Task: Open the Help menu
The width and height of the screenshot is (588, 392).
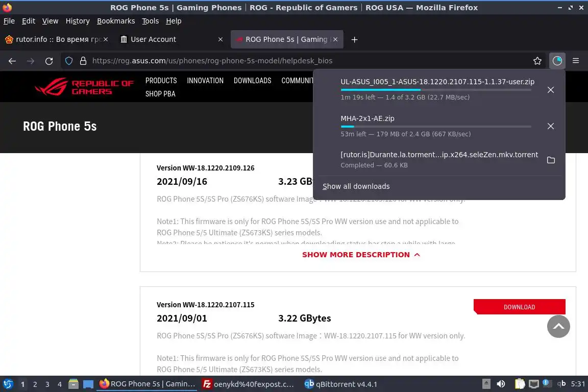Action: tap(174, 21)
